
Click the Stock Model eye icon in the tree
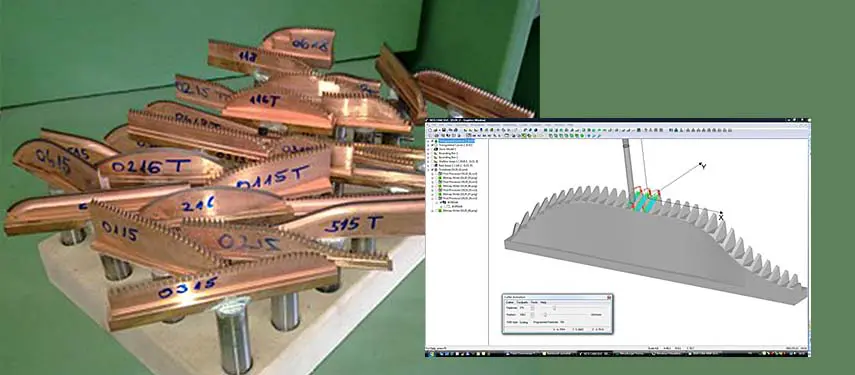(436, 149)
